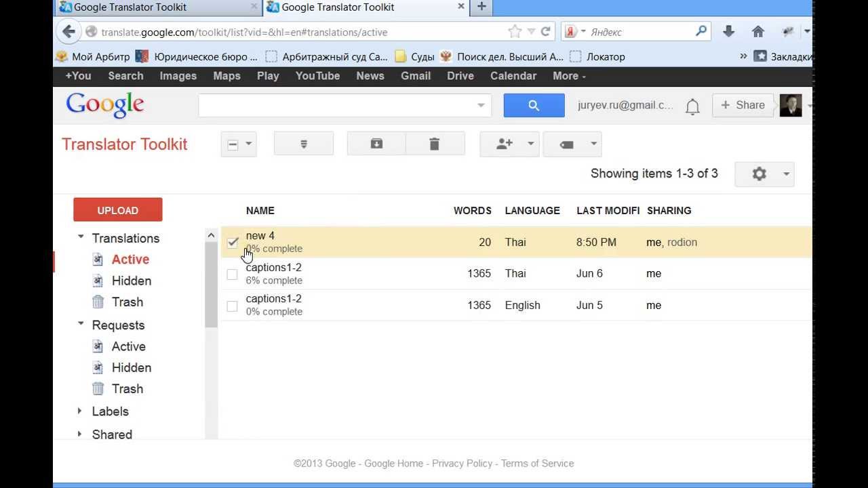Open Gmail in the Google bar
Viewport: 868px width, 488px height.
pyautogui.click(x=416, y=76)
